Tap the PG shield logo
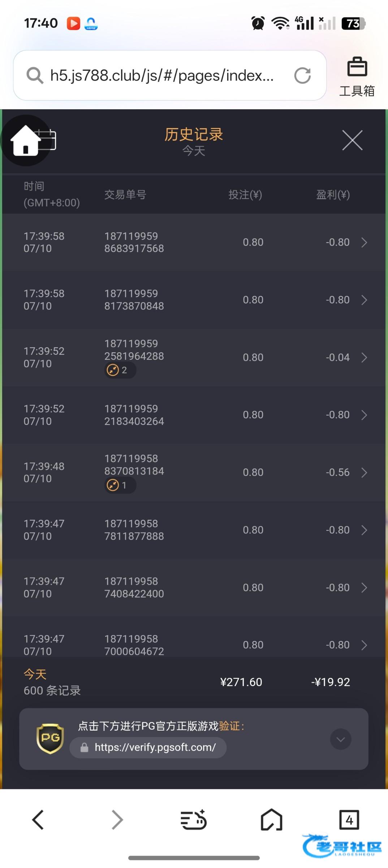This screenshot has height=868, width=388. (x=50, y=738)
